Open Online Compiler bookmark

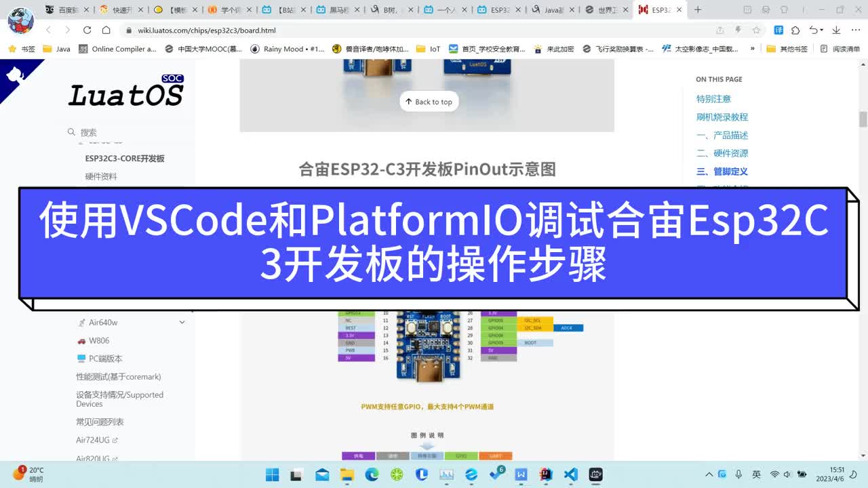click(x=117, y=49)
